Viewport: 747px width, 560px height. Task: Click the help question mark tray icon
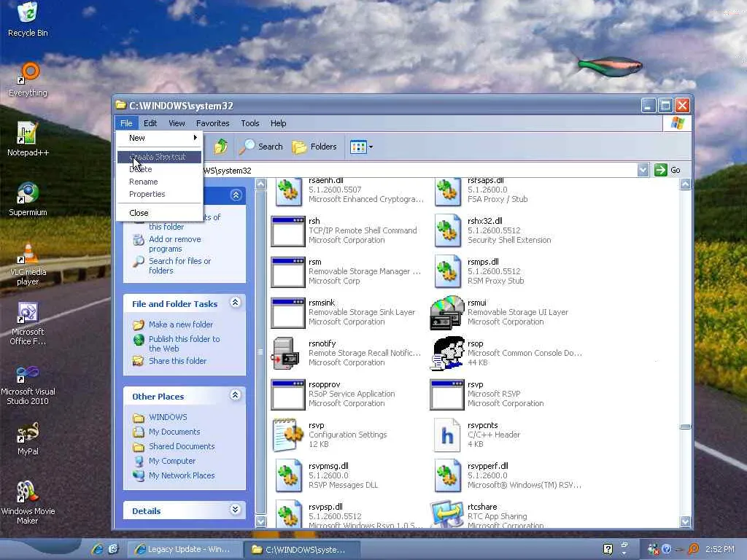click(x=667, y=549)
